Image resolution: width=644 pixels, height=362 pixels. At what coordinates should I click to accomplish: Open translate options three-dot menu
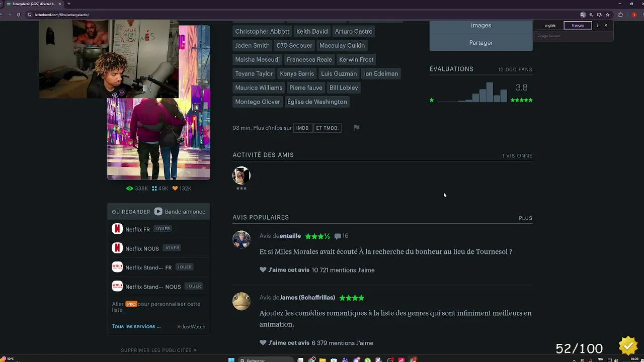(x=597, y=25)
